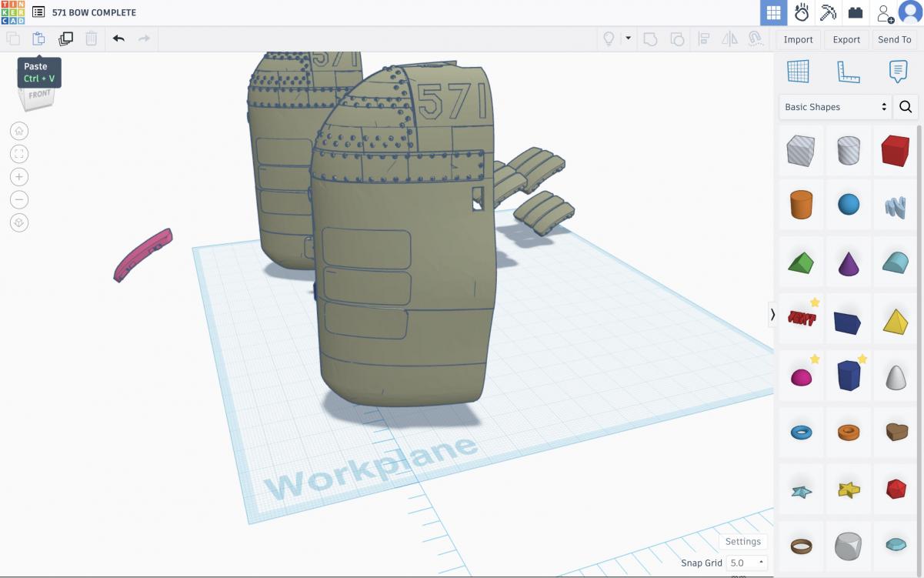Open Sim Lab falling-apple icon

coord(801,13)
